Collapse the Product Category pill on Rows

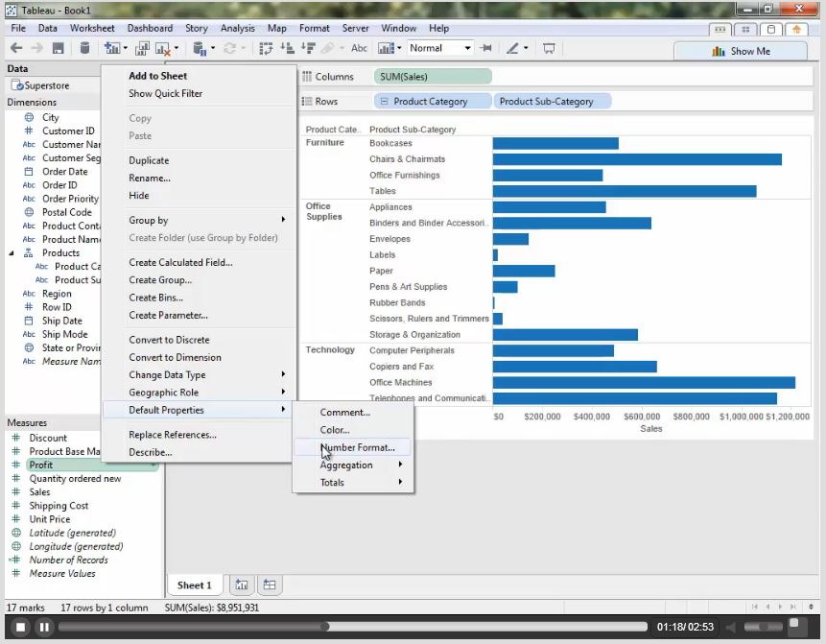(x=384, y=101)
